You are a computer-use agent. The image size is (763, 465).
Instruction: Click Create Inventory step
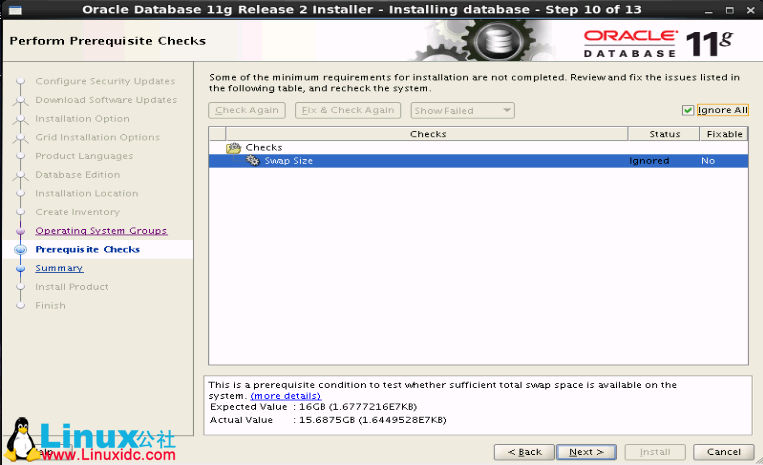(77, 212)
